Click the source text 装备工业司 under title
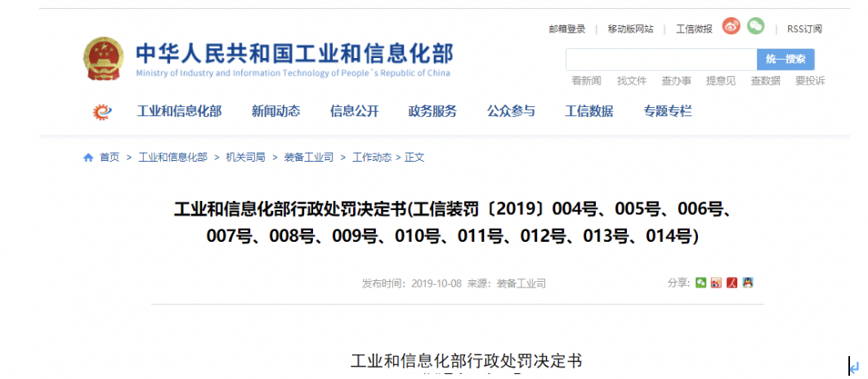868x379 pixels. point(521,283)
